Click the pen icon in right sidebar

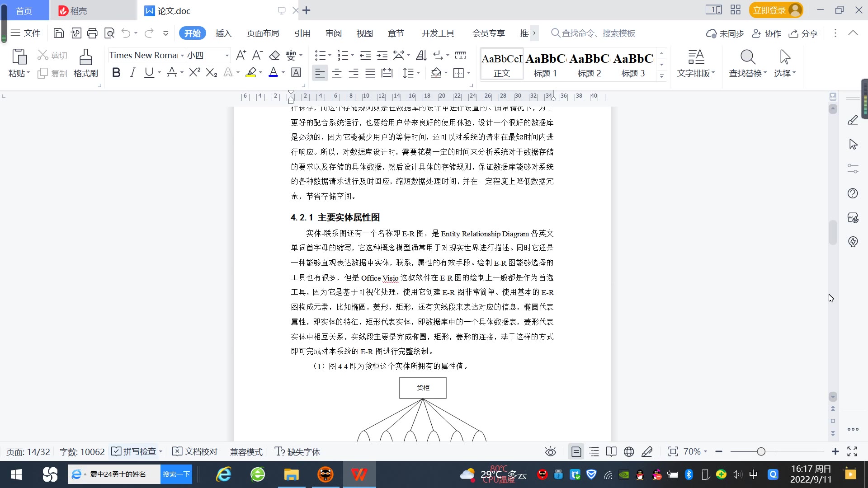pos(853,120)
